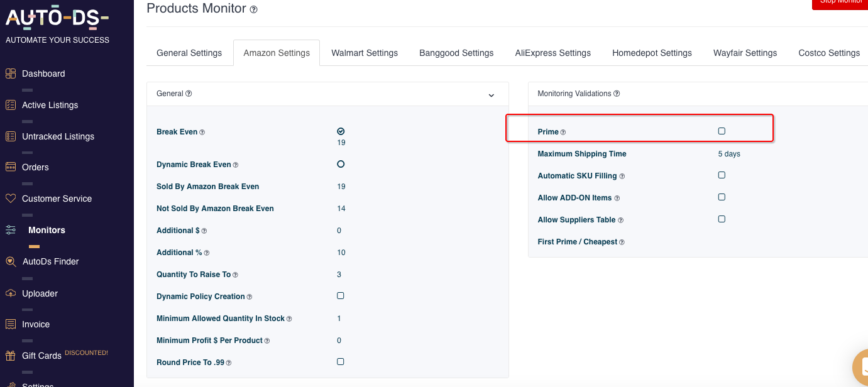868x387 pixels.
Task: Click the AutoDs Finder icon
Action: [11, 261]
